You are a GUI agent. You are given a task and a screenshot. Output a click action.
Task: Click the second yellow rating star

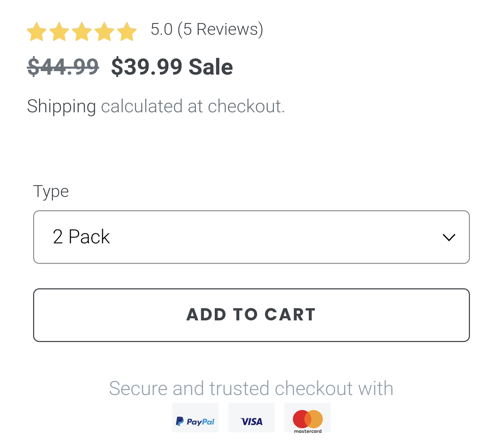tap(59, 32)
